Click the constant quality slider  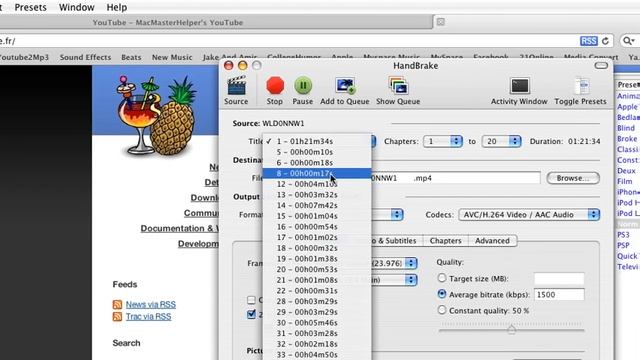511,329
